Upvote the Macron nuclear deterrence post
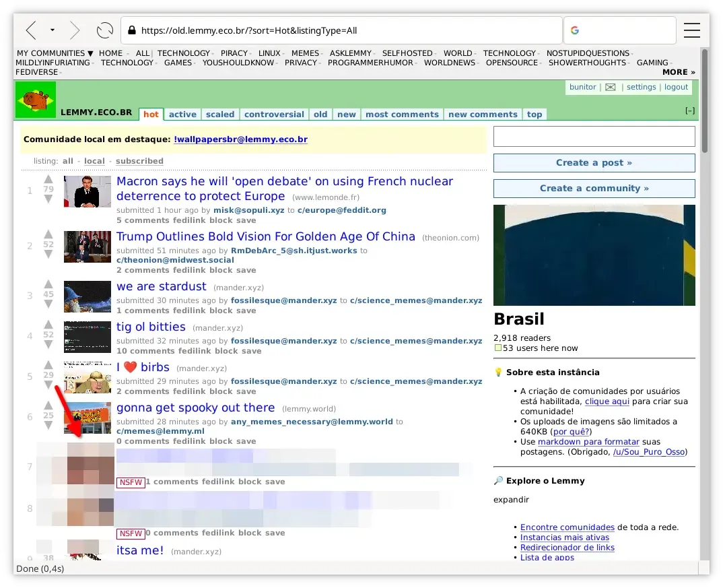Viewport: 723px width, 588px height. (x=48, y=179)
